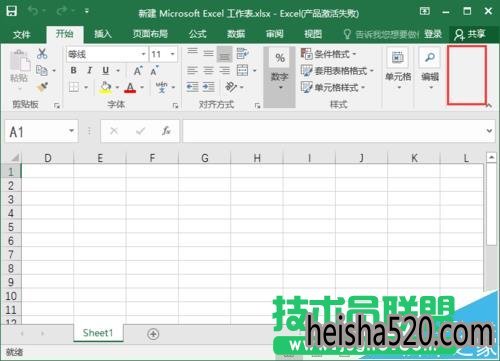Toggle underline formatting
Image resolution: width=500 pixels, height=361 pixels.
(x=106, y=70)
